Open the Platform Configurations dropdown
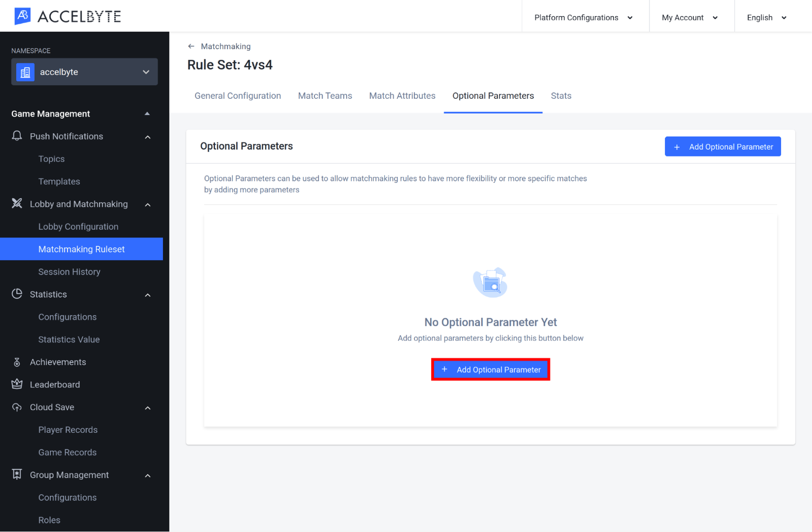Viewport: 812px width, 532px height. (583, 16)
